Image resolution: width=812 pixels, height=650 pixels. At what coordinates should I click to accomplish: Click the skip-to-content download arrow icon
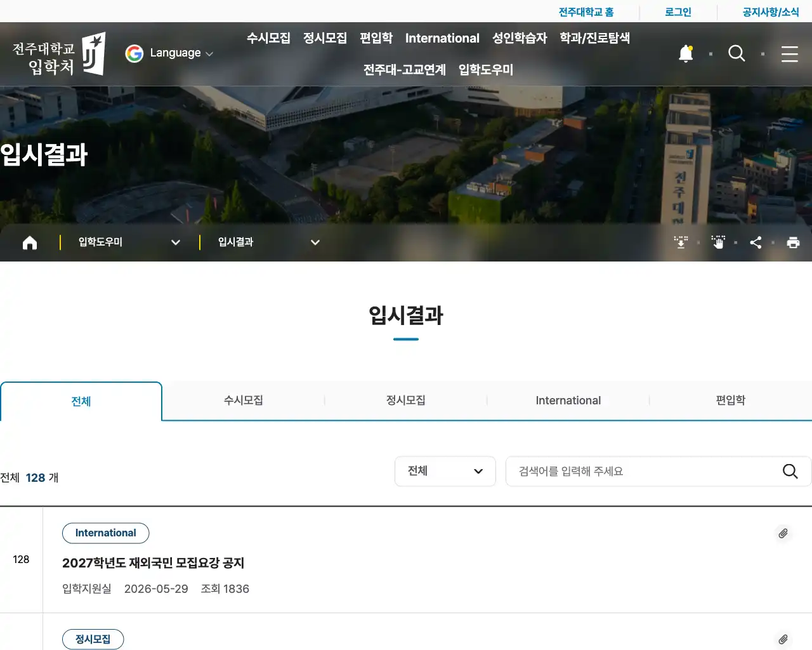coord(681,242)
